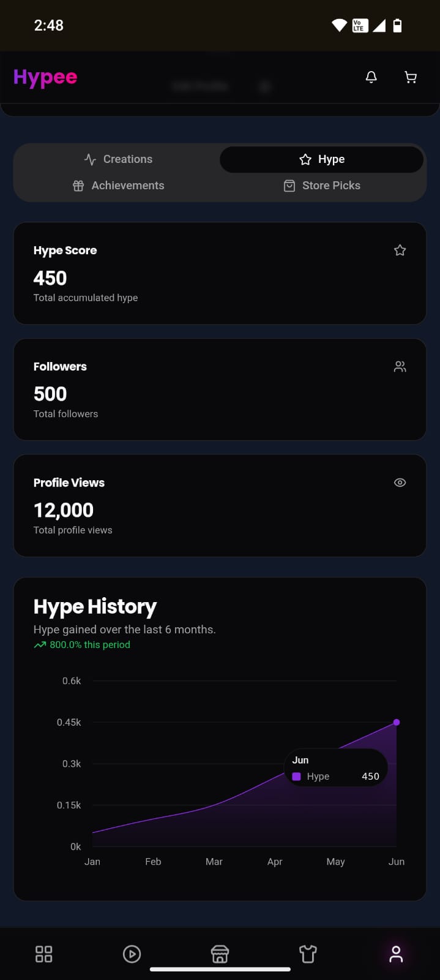This screenshot has width=440, height=980.
Task: Open the Store Picks tab
Action: [x=321, y=186]
